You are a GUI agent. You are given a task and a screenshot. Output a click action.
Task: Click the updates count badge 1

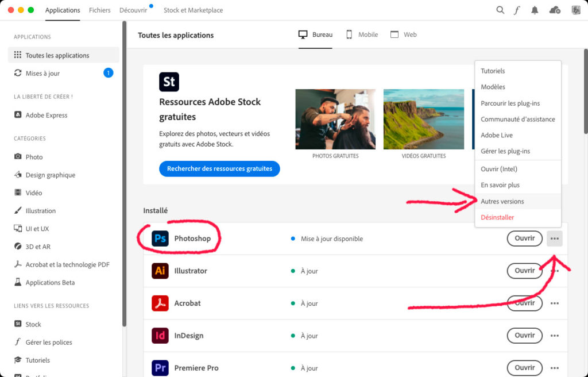click(109, 73)
